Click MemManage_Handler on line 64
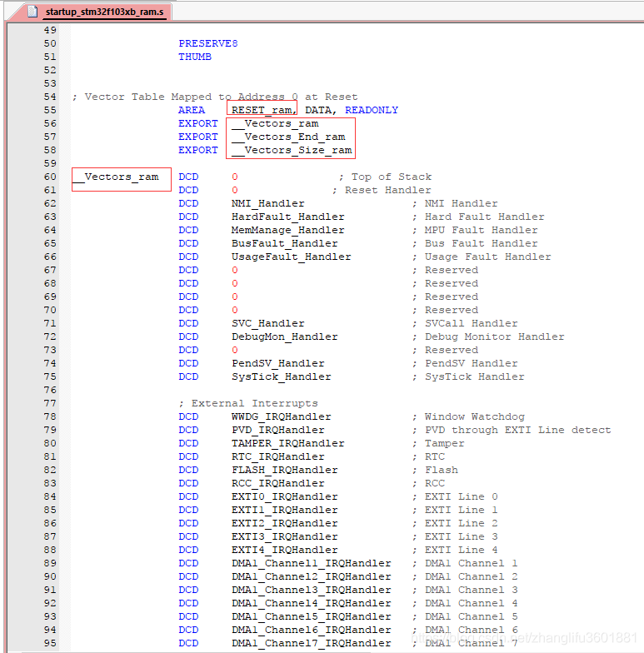The height and width of the screenshot is (653, 644). pyautogui.click(x=288, y=230)
